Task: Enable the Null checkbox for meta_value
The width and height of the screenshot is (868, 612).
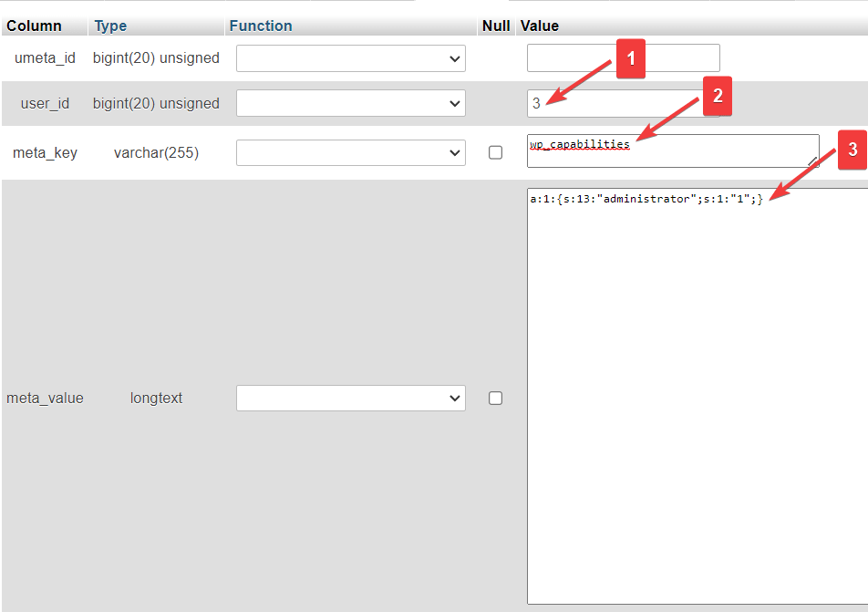Action: (496, 398)
